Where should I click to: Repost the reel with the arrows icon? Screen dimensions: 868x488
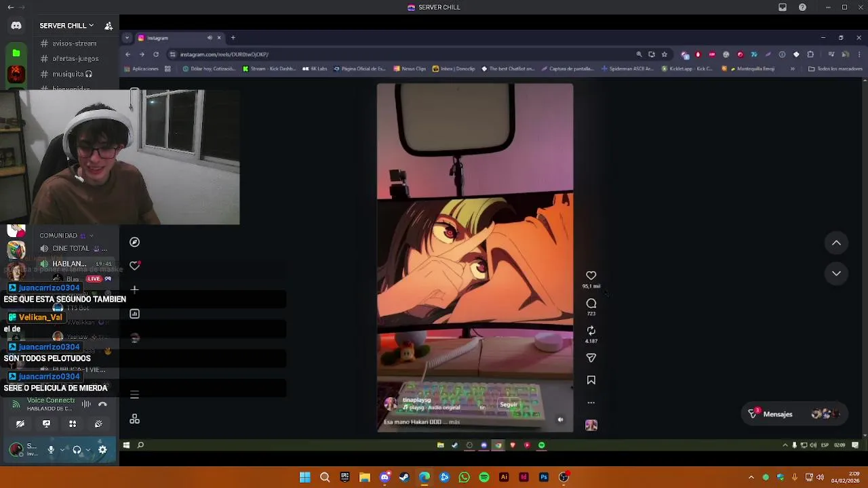click(591, 330)
